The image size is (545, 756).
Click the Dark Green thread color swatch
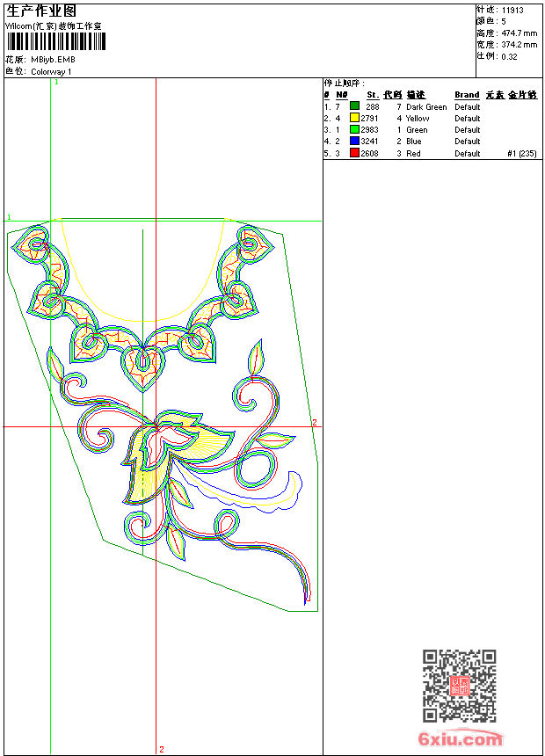[x=354, y=106]
